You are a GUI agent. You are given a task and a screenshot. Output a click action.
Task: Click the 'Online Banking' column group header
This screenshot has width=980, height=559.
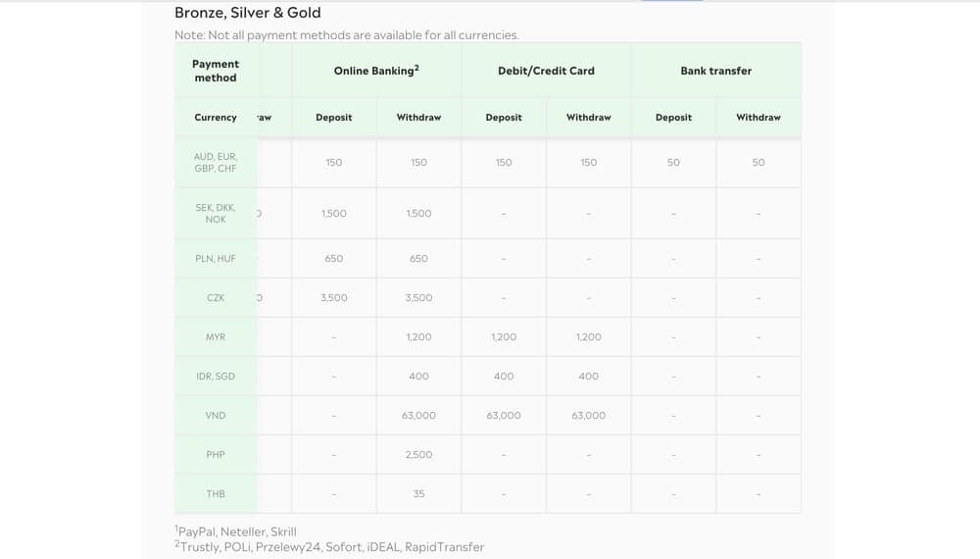click(376, 71)
